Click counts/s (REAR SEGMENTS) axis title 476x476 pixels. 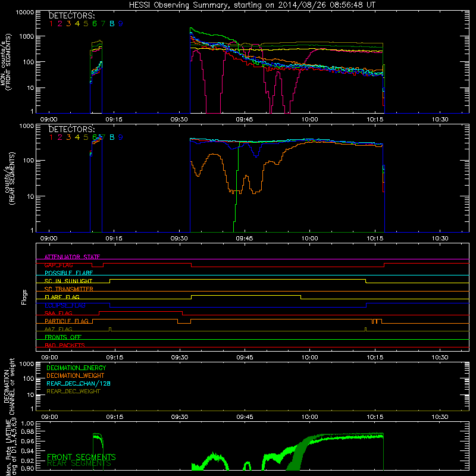click(10, 179)
